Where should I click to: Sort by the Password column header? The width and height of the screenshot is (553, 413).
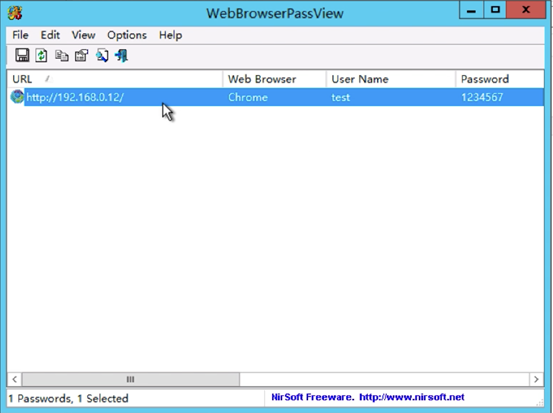tap(499, 79)
